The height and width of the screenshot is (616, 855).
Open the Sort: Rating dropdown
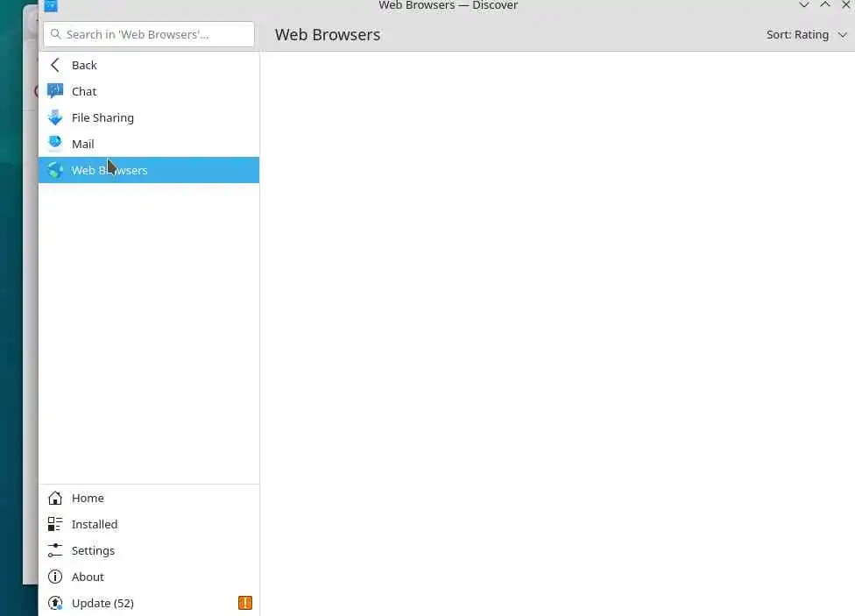807,34
